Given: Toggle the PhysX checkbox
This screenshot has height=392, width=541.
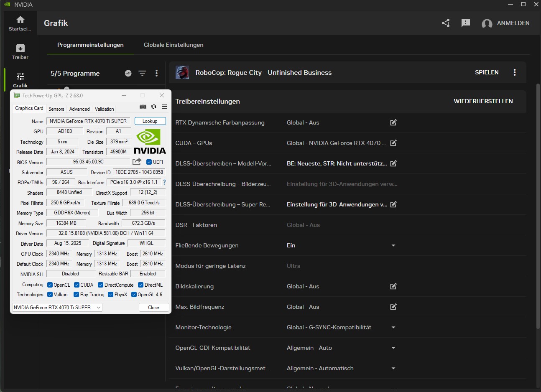Looking at the screenshot, I should [111, 295].
